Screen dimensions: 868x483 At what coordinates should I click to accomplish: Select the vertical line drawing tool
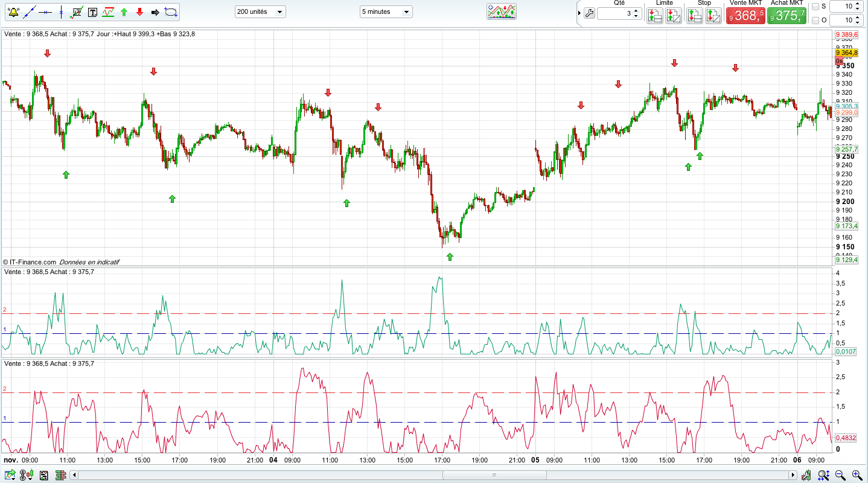(61, 12)
